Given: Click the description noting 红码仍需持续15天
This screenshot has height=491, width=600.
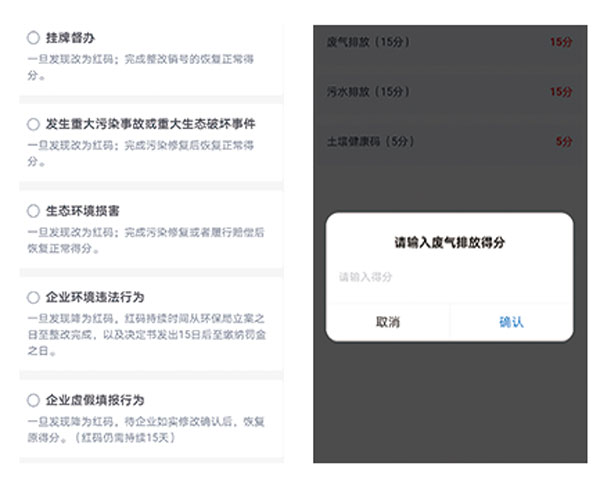Looking at the screenshot, I should (x=145, y=429).
